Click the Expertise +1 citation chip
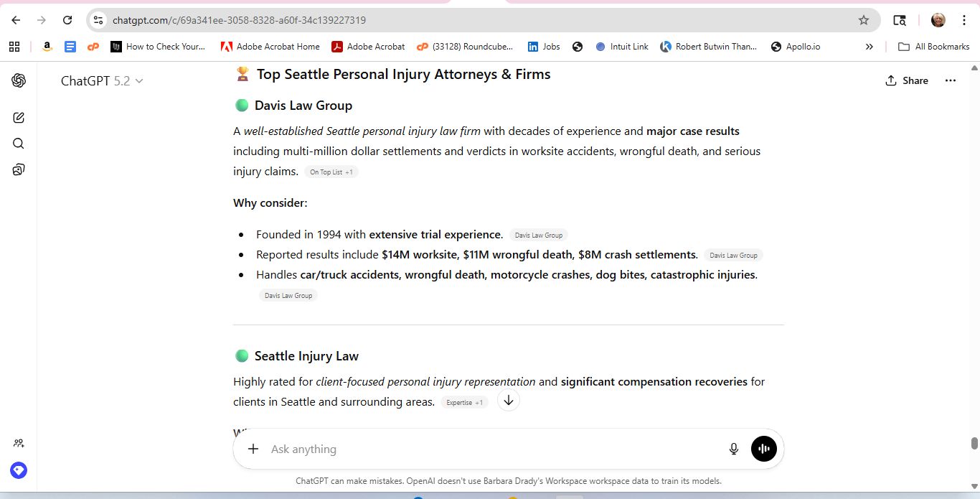This screenshot has width=980, height=499. 465,403
